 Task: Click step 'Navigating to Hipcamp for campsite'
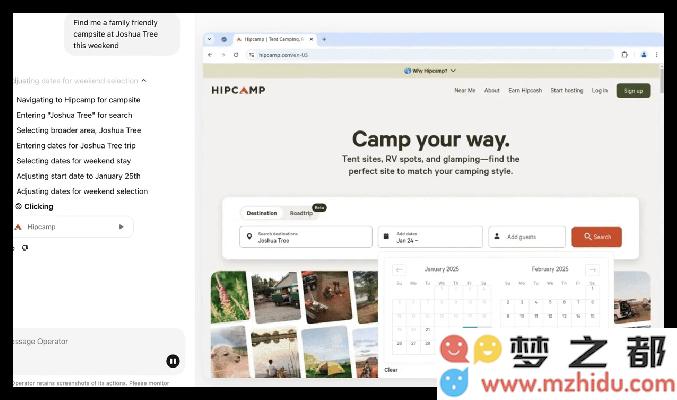point(79,100)
